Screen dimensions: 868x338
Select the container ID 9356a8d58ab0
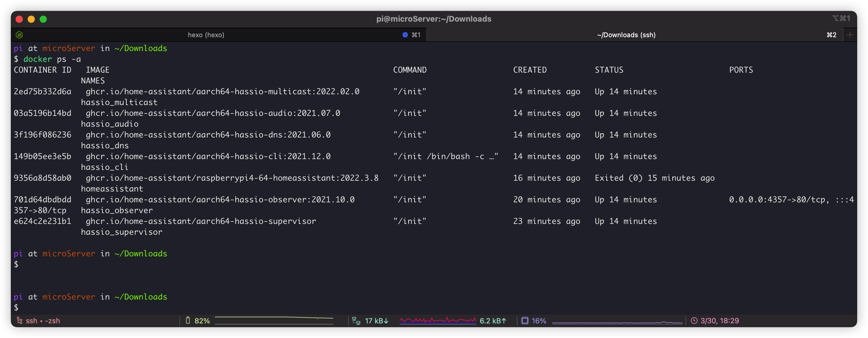[x=42, y=178]
